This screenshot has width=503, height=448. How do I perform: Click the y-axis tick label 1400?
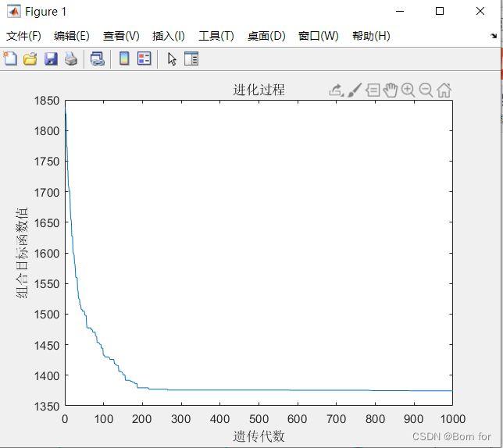(47, 376)
